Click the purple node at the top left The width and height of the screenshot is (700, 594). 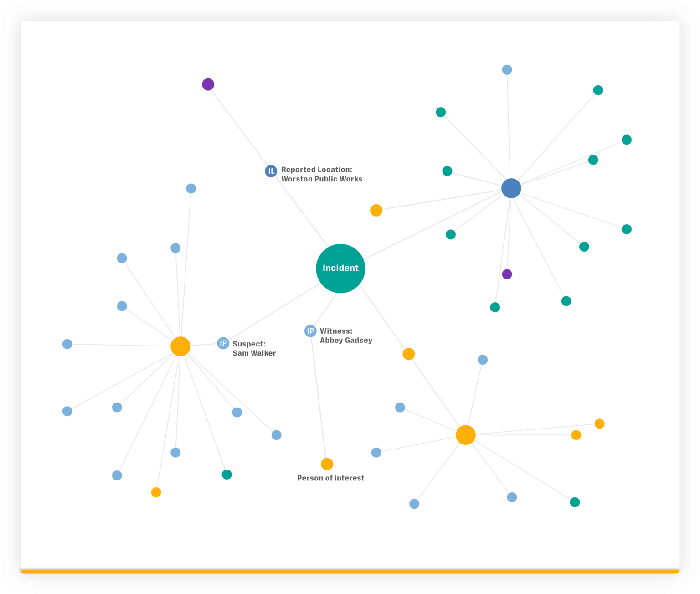click(208, 84)
